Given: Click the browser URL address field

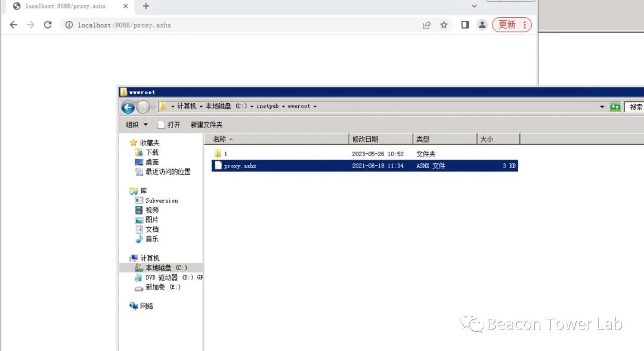Looking at the screenshot, I should (239, 25).
